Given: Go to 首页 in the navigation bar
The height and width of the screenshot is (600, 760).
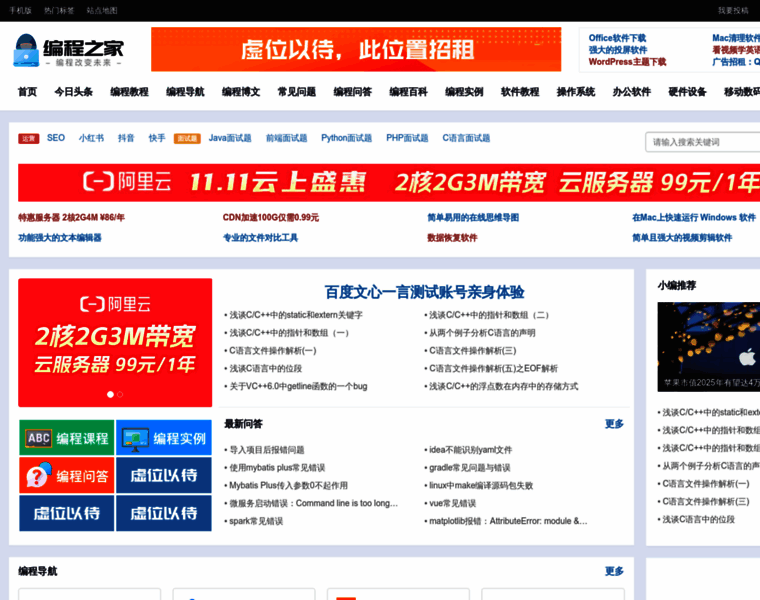Looking at the screenshot, I should [27, 92].
